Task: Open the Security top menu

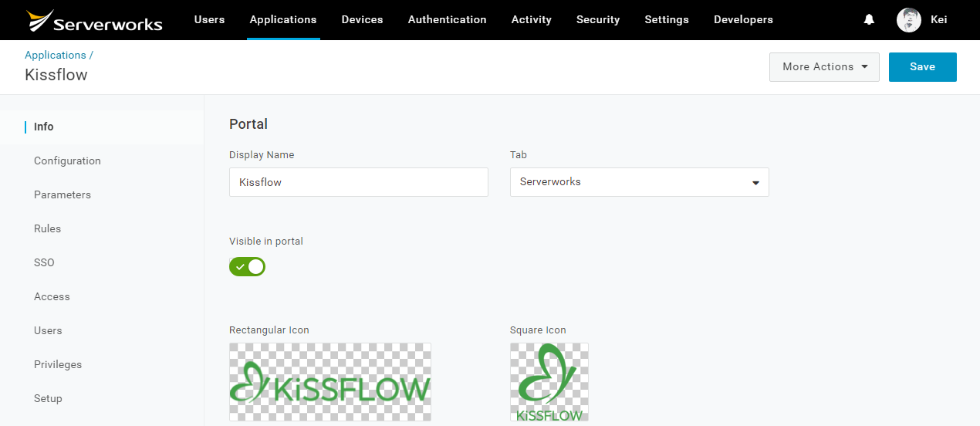Action: point(598,20)
